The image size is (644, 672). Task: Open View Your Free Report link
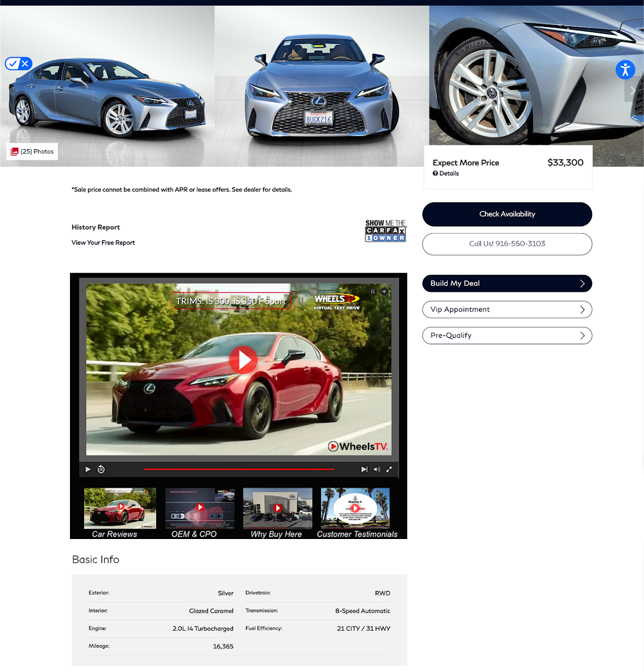[103, 242]
